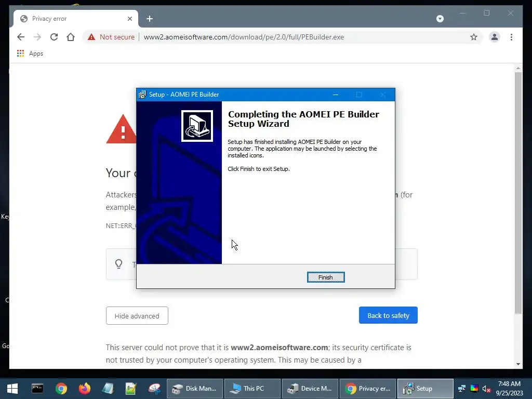Open the Apps shortcut in bookmarks bar
This screenshot has width=532, height=399.
click(x=30, y=54)
